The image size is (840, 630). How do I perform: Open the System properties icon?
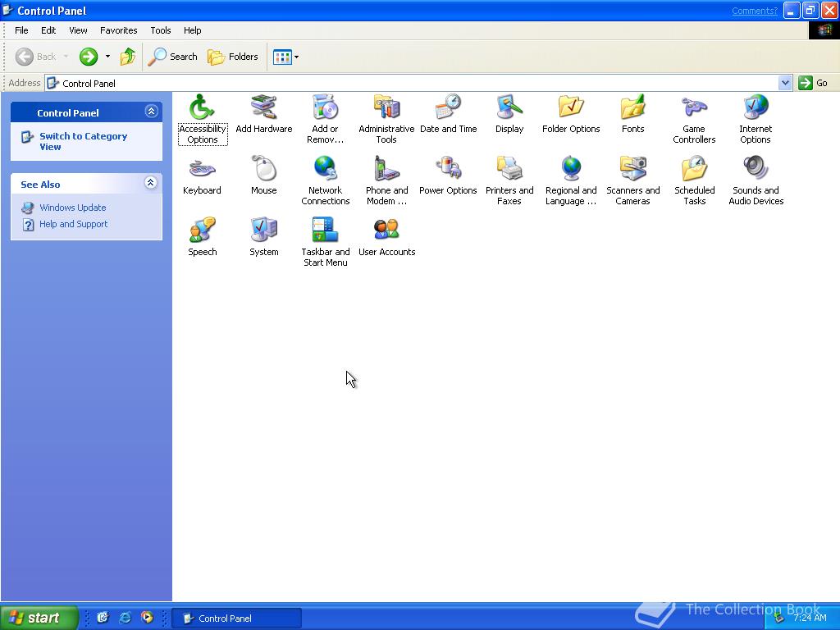point(263,231)
